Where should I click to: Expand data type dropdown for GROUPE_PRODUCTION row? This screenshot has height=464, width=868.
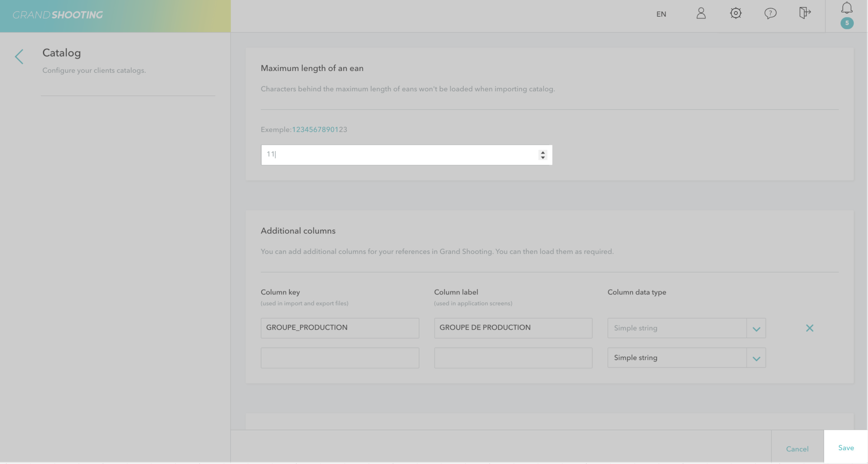(x=756, y=329)
